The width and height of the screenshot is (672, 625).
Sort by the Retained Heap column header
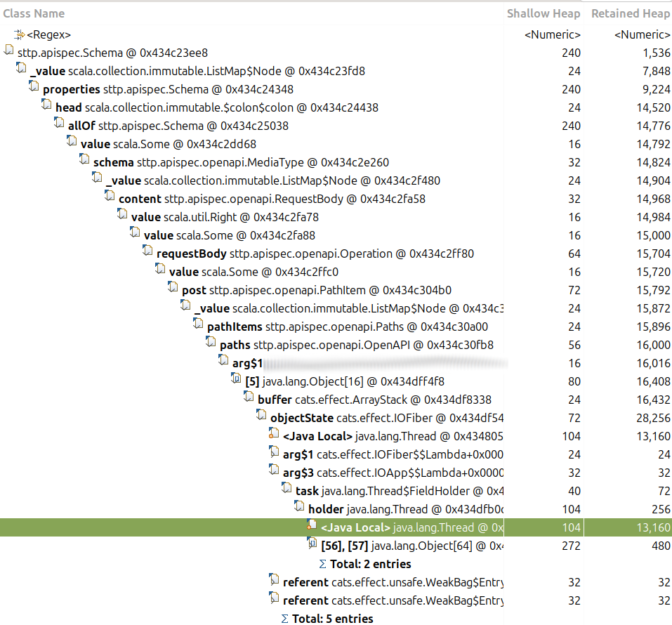631,14
